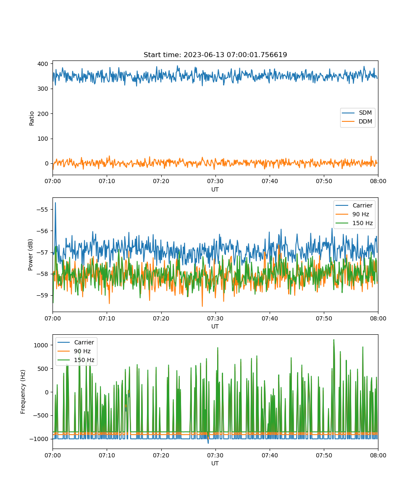420x504 pixels.
Task: Click the 07:10 tick under the Frequency plot
Action: click(x=107, y=455)
